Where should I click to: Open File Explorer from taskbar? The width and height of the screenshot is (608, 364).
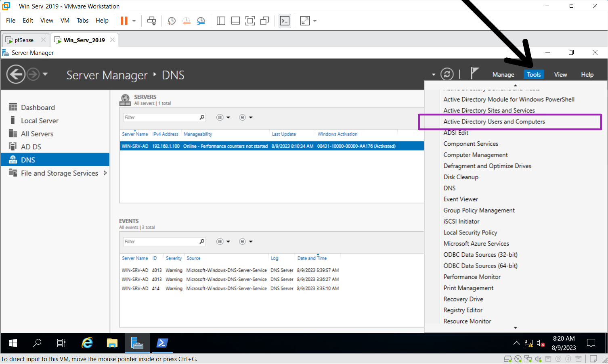click(112, 343)
